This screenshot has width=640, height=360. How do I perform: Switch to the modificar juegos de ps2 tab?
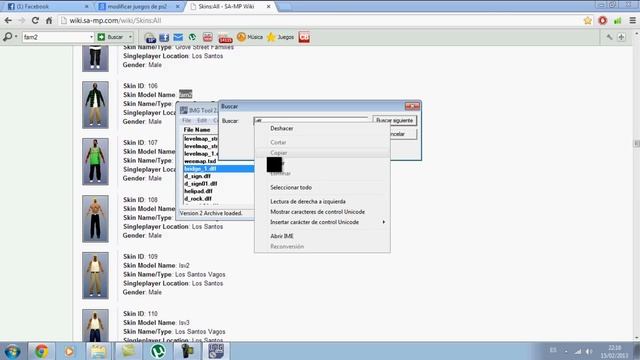(x=138, y=7)
